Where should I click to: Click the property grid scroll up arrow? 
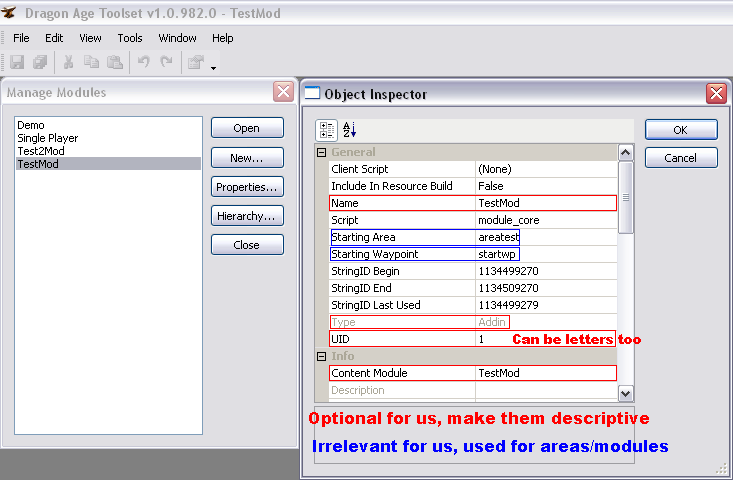[625, 152]
